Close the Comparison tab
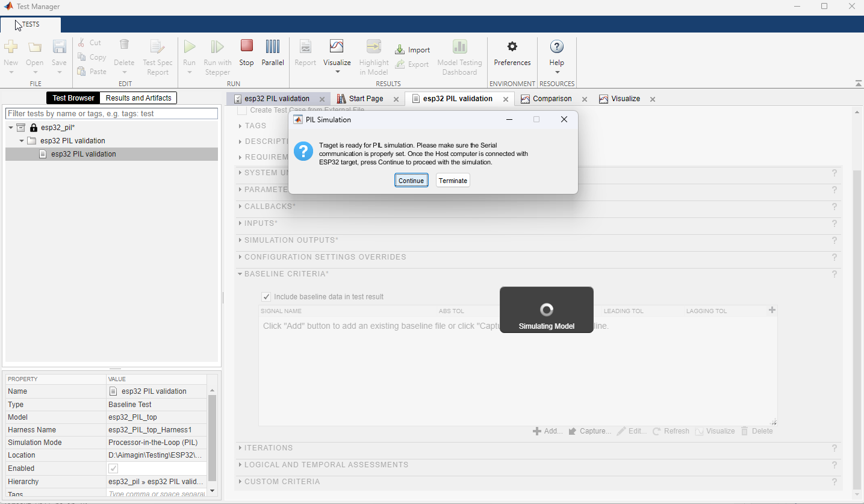 (x=585, y=99)
